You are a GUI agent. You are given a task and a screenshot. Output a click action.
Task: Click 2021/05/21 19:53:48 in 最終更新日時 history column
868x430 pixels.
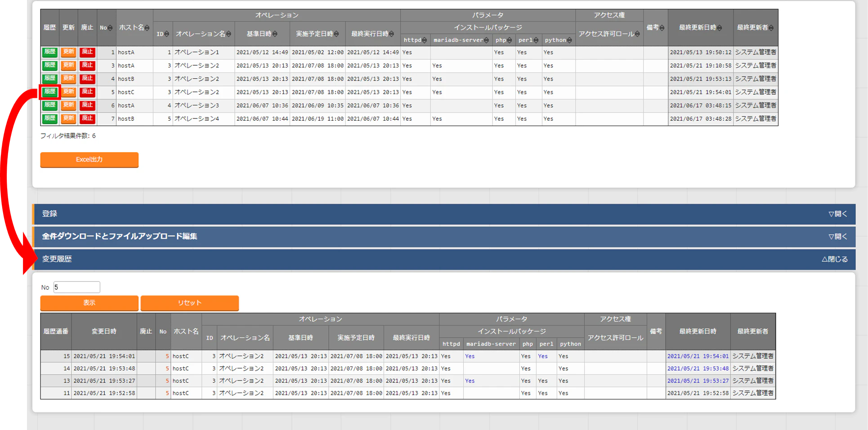(698, 368)
